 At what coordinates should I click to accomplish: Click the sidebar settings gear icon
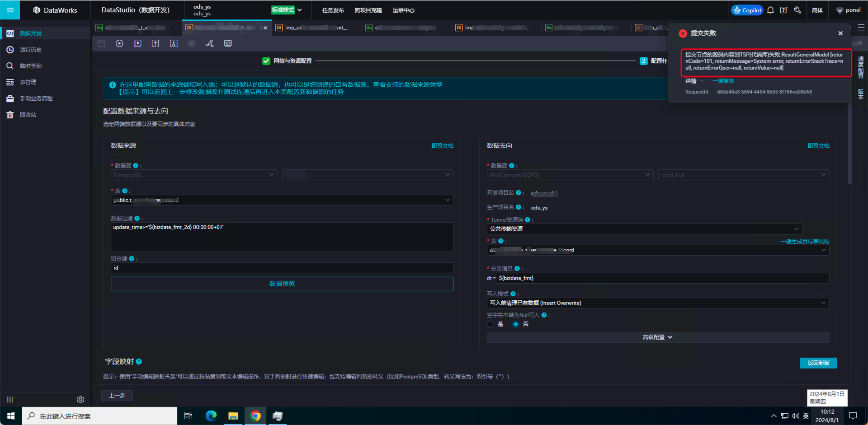(80, 400)
